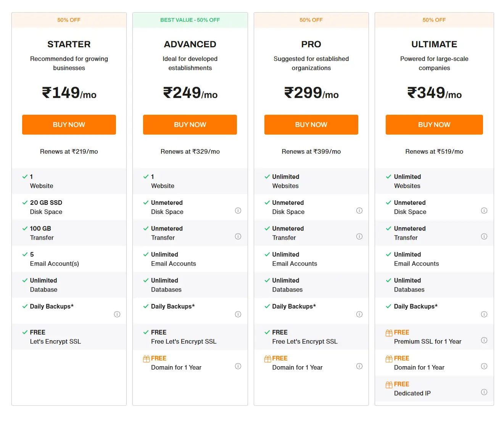Select the BEST VALUE badge on Advanced plan
The height and width of the screenshot is (423, 504).
190,20
